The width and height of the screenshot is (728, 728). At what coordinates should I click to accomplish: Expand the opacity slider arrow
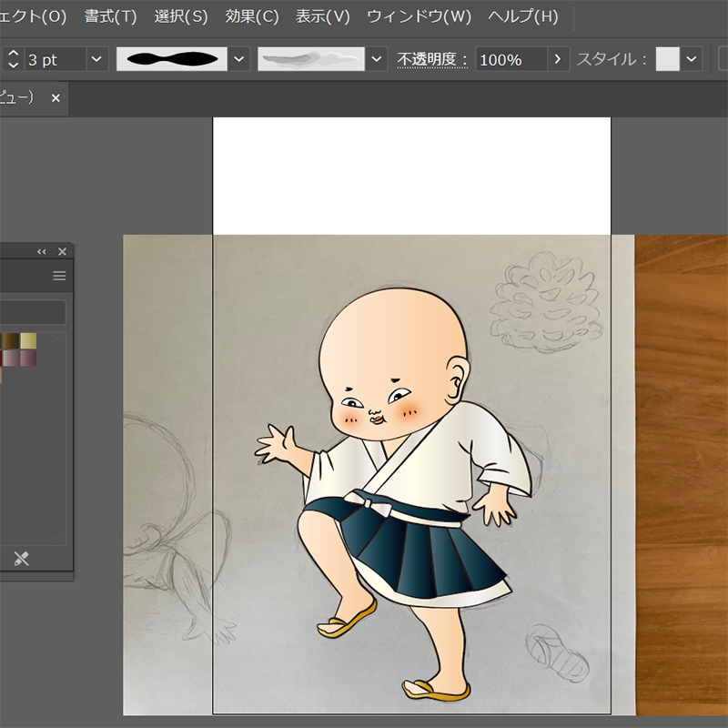[559, 60]
